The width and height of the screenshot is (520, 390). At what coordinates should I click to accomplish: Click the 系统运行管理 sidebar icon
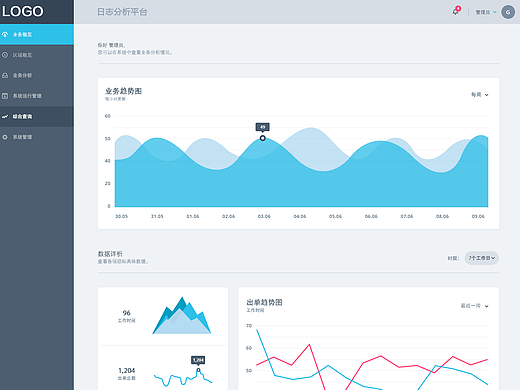tap(5, 96)
